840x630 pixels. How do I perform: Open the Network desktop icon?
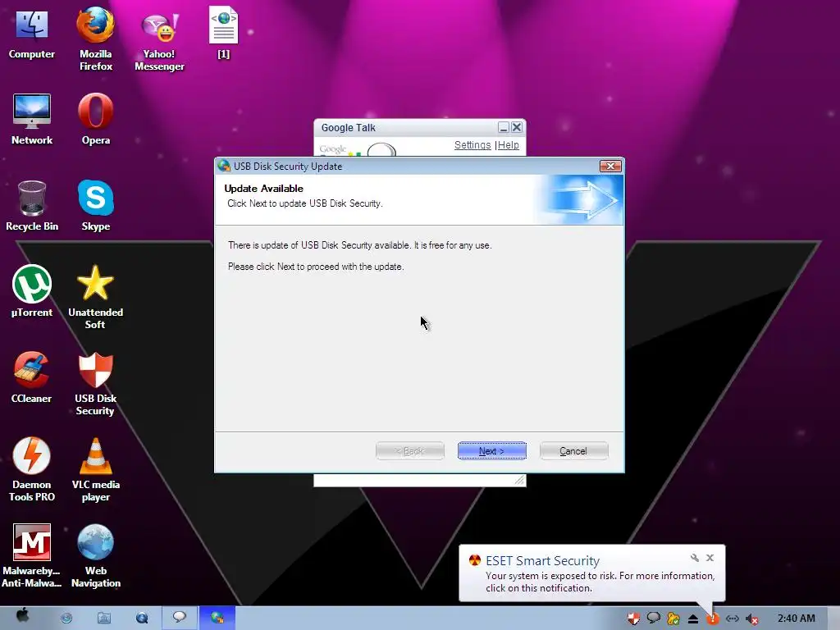click(x=32, y=119)
